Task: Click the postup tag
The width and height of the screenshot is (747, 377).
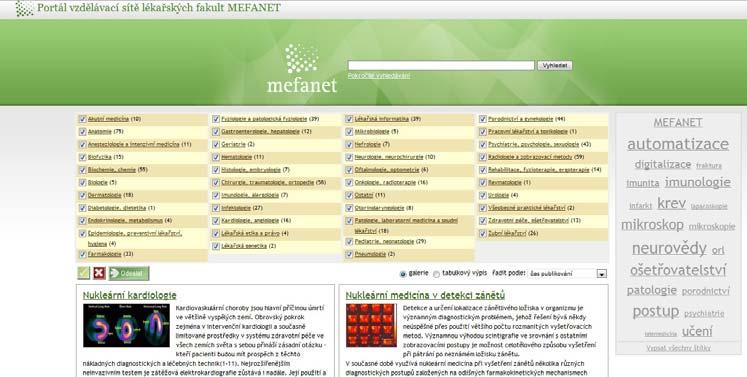Action: (x=656, y=312)
